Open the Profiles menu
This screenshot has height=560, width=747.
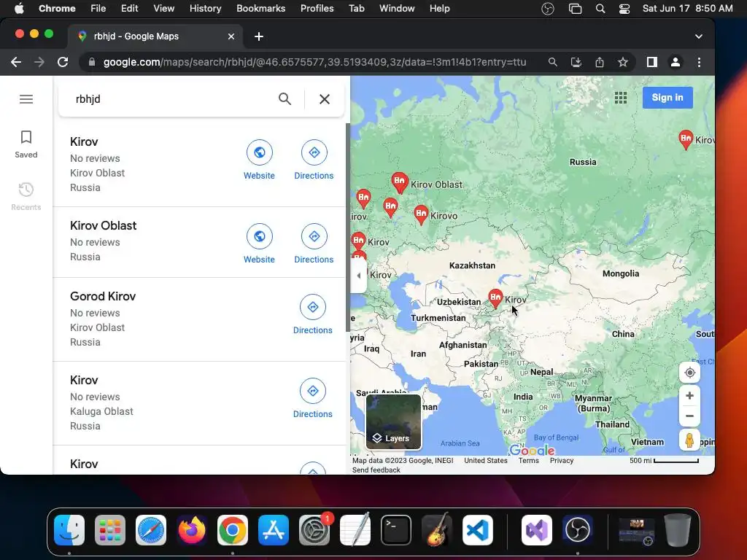point(317,9)
